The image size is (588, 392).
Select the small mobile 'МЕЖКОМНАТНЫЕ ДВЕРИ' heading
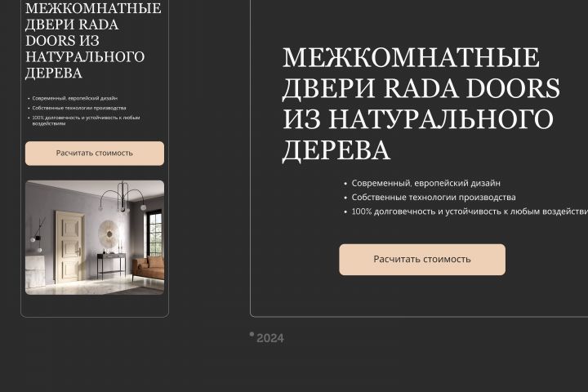93,41
